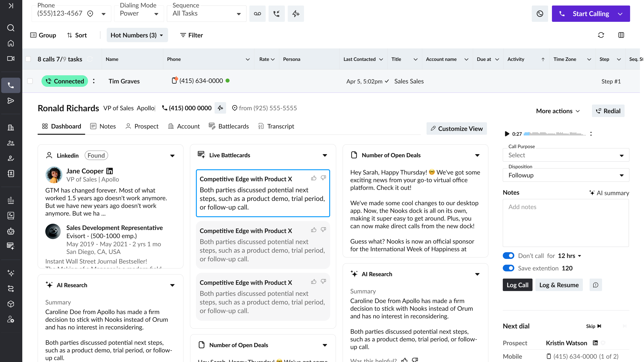This screenshot has height=362, width=644.
Task: Disable the Save extention toggle
Action: click(508, 268)
